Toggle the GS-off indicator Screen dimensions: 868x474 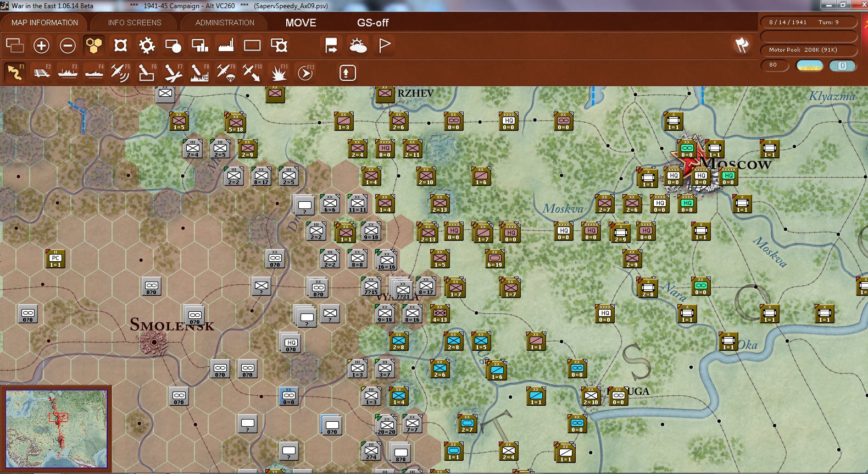tap(372, 23)
